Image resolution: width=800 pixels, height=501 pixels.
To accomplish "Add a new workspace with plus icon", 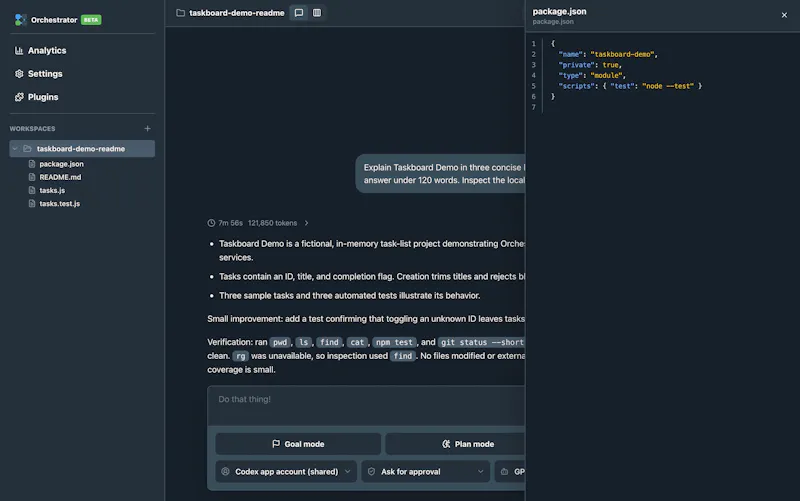I will click(x=147, y=129).
